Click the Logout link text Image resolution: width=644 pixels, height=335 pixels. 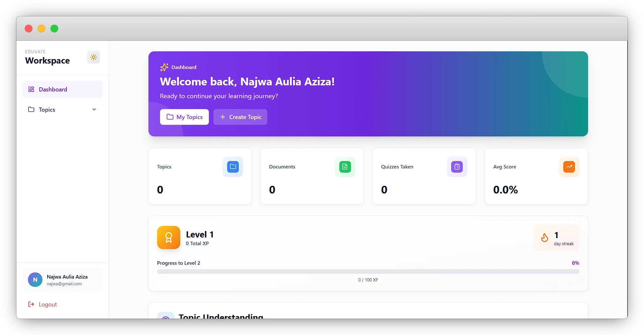[x=48, y=305]
